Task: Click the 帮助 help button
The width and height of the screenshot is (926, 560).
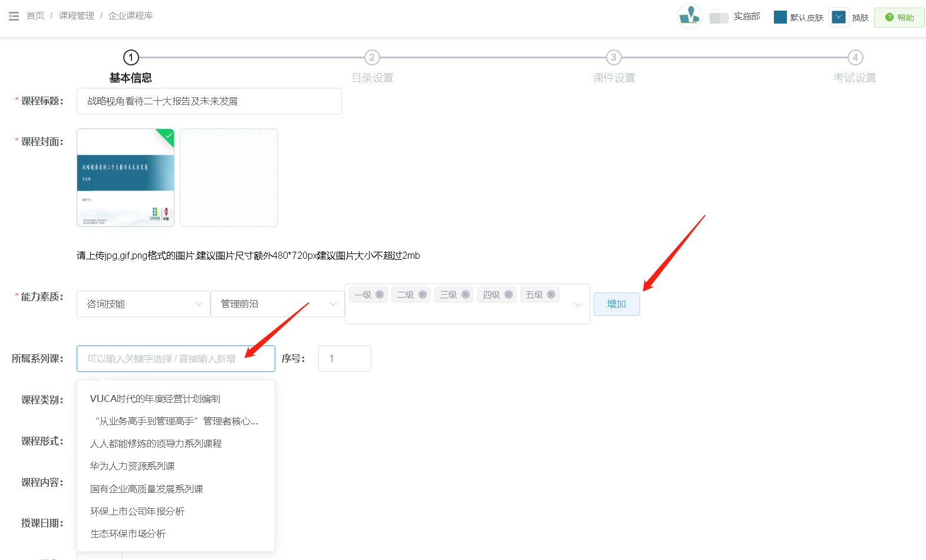Action: click(x=899, y=18)
